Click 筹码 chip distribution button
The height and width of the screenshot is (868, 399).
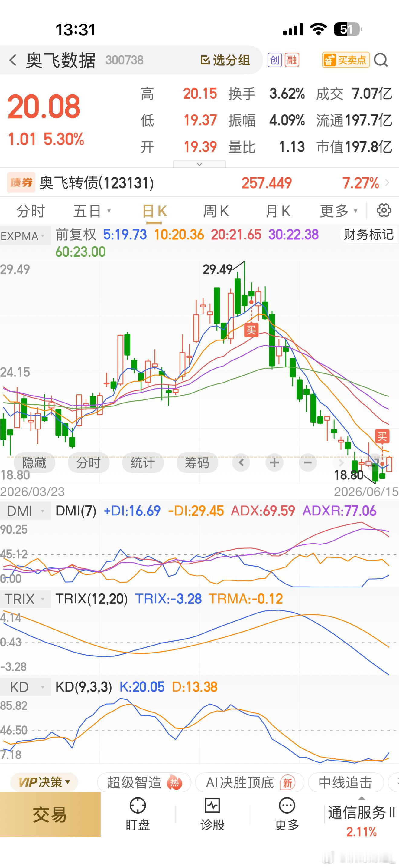click(x=197, y=462)
